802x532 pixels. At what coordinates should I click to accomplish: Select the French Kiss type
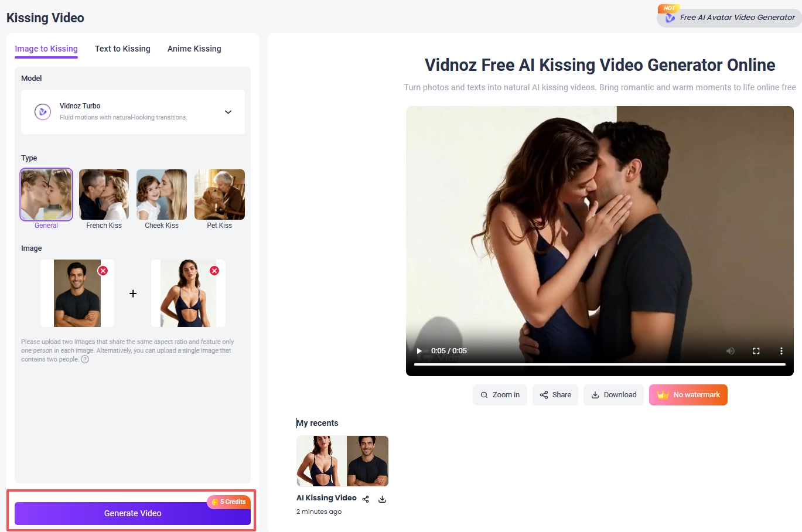[104, 194]
